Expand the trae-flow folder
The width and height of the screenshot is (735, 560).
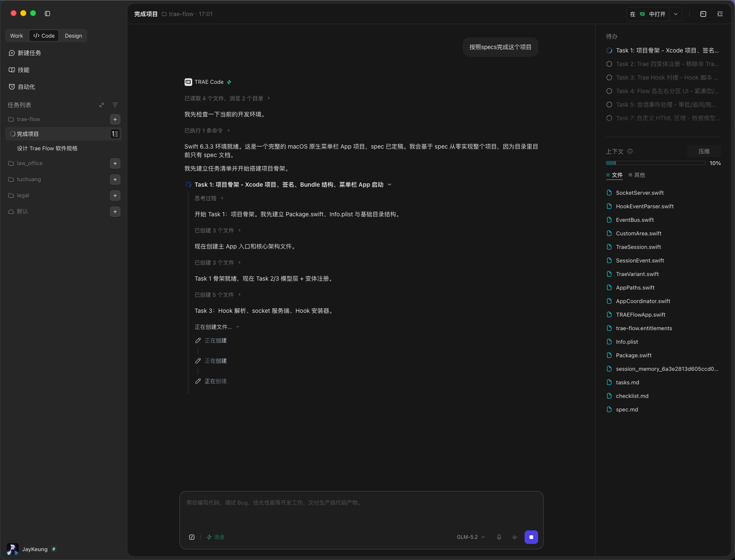pyautogui.click(x=28, y=119)
